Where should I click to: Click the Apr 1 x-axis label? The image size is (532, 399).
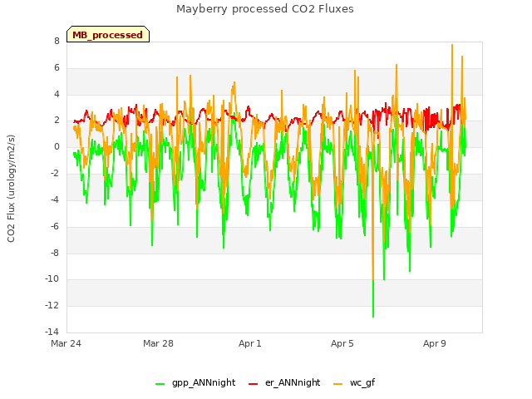point(250,343)
